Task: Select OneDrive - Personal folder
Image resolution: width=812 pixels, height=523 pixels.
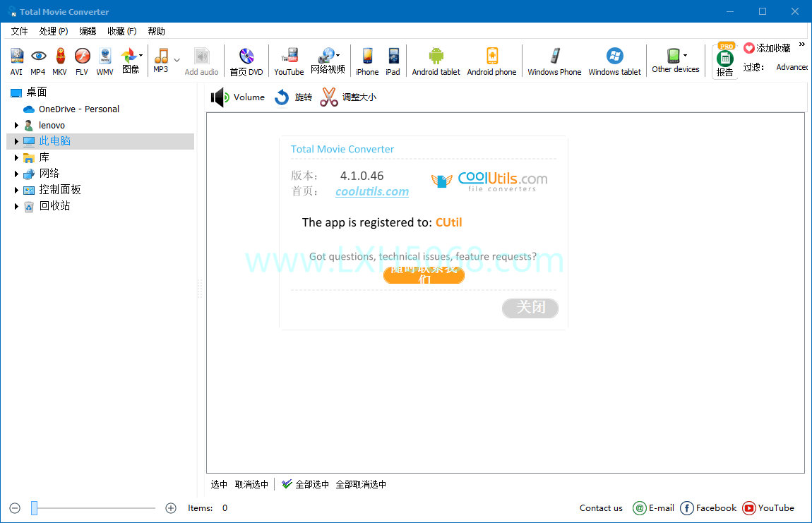Action: [x=71, y=109]
